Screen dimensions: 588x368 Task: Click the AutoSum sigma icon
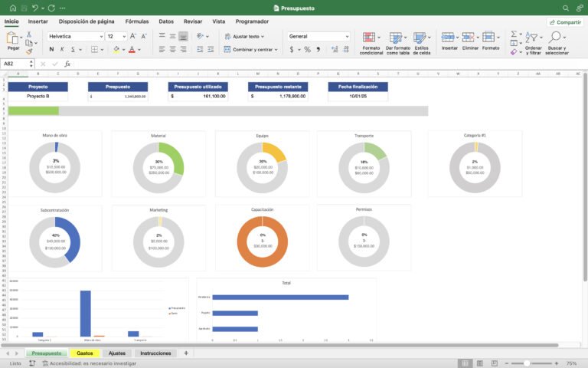[x=514, y=34]
